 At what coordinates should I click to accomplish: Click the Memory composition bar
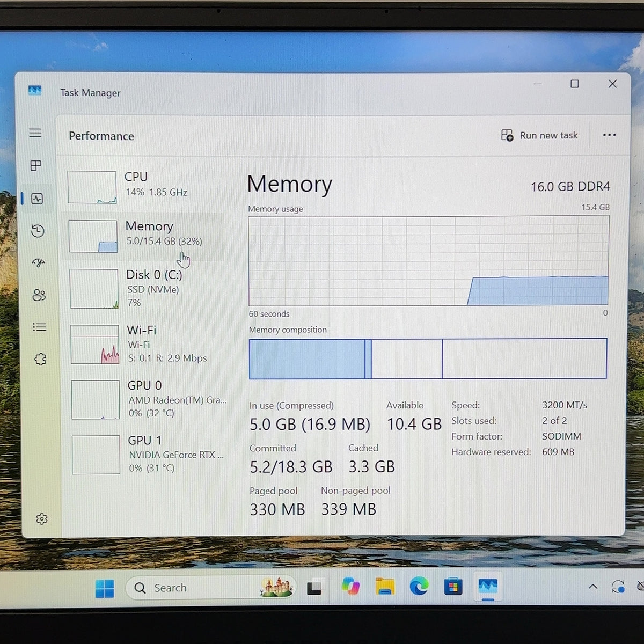pyautogui.click(x=428, y=358)
